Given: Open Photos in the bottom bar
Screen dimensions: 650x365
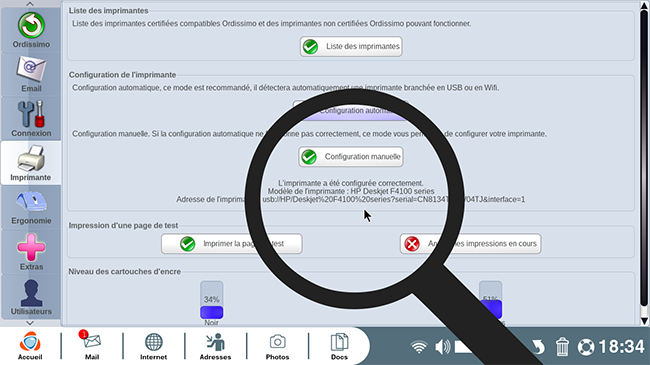Looking at the screenshot, I should pos(277,346).
